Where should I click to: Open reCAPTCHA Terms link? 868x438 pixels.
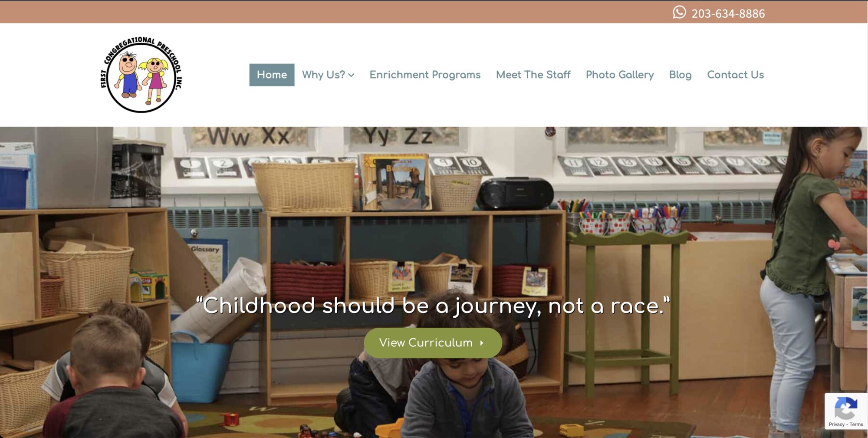(x=856, y=425)
